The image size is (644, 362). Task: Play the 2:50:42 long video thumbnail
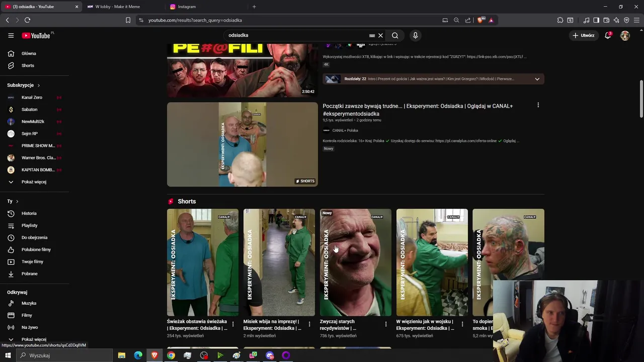coord(243,70)
